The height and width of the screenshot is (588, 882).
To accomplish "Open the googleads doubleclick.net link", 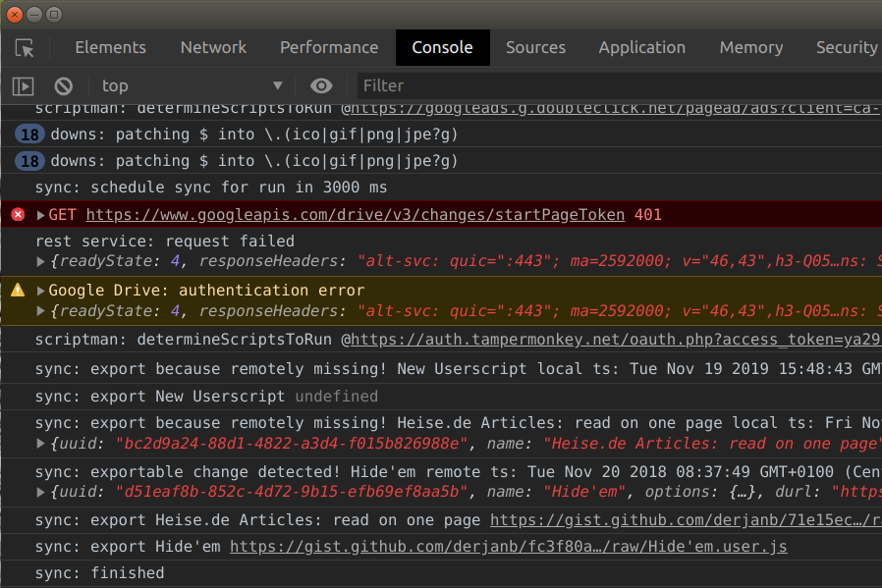I will coord(616,109).
